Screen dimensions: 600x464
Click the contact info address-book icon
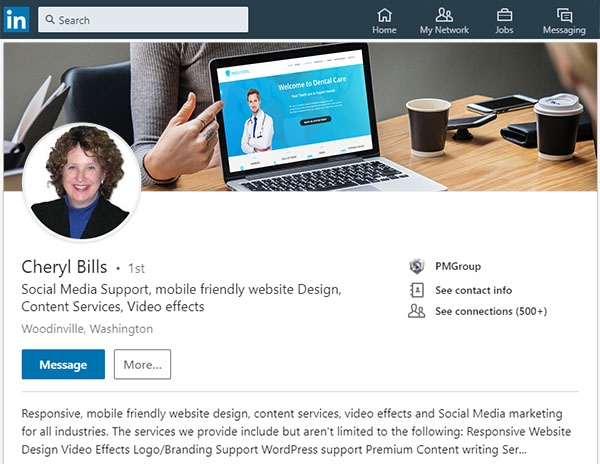tap(417, 290)
